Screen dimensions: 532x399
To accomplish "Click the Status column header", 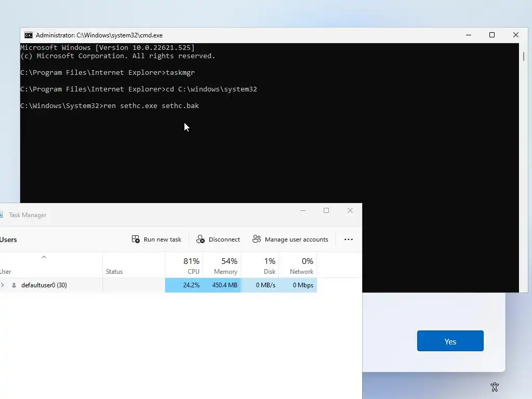I will pos(134,265).
